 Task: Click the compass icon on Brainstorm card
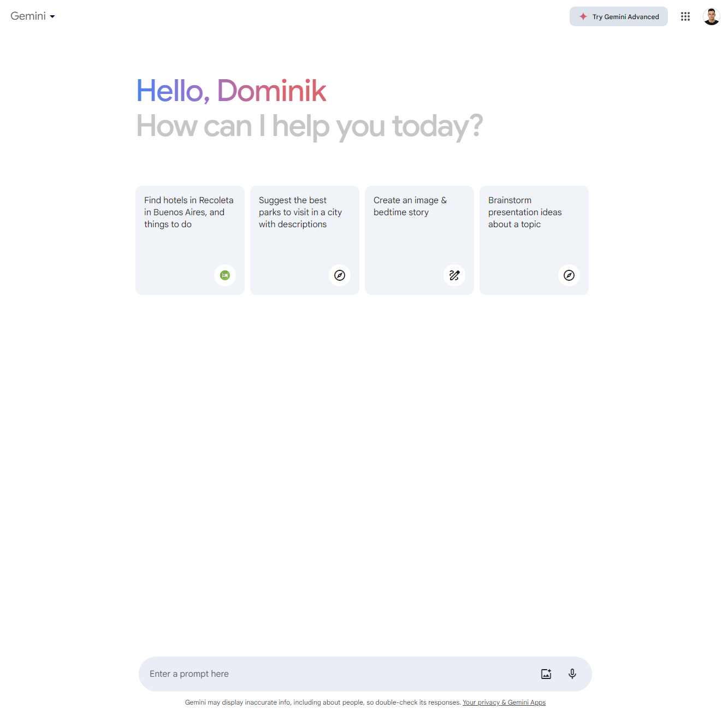(x=569, y=275)
